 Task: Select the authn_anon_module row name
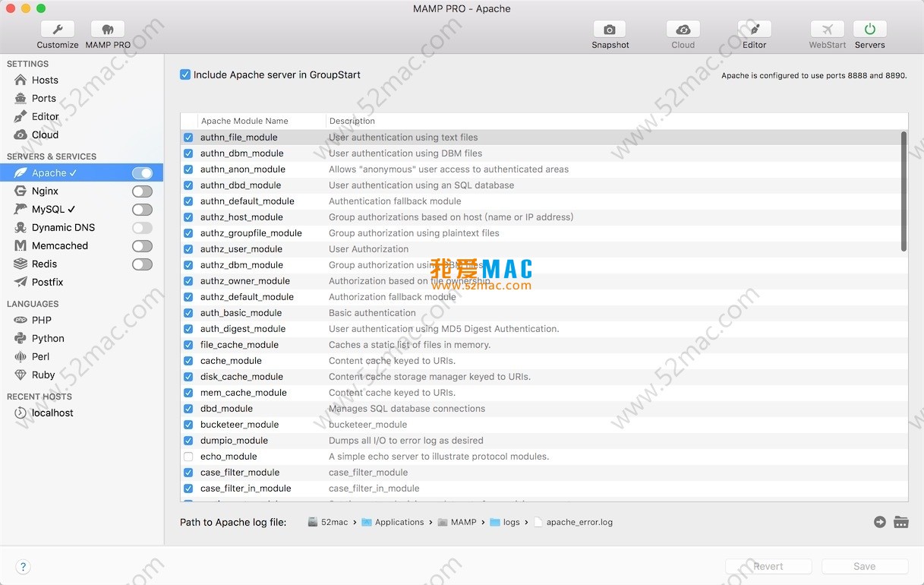(x=243, y=169)
